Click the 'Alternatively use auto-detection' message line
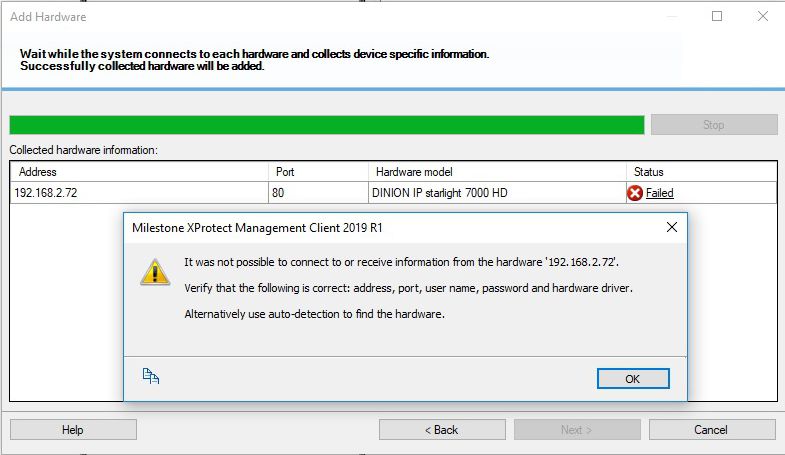Viewport: 785px width, 455px height. 314,314
